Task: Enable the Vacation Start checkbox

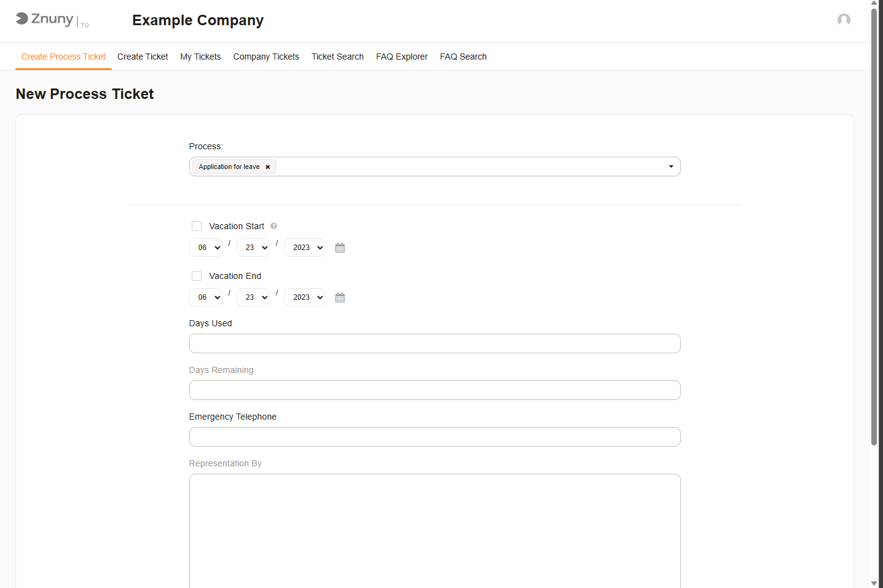Action: click(x=197, y=226)
